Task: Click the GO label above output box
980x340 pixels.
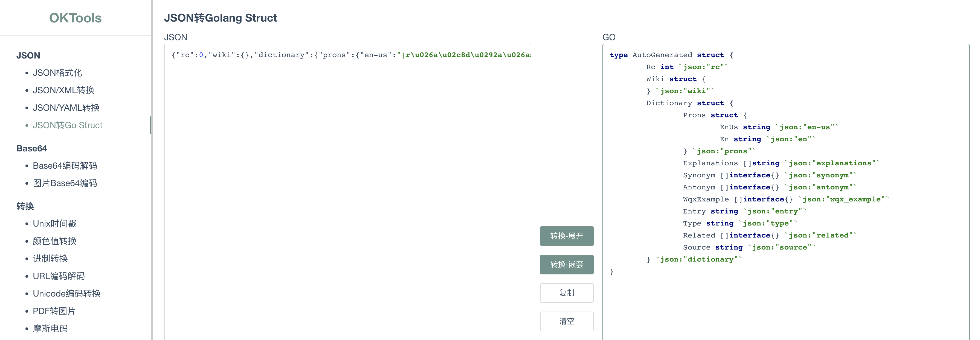Action: point(609,37)
